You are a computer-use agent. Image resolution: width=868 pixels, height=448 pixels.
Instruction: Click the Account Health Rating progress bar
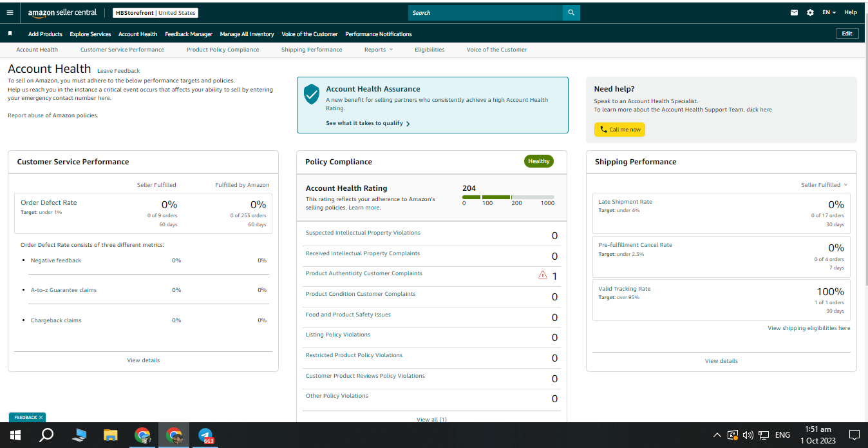tap(508, 197)
